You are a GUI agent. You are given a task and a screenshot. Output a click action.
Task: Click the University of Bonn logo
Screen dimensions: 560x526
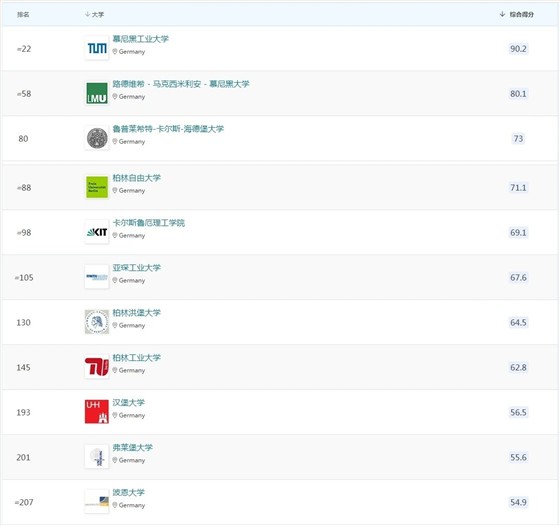tap(97, 502)
